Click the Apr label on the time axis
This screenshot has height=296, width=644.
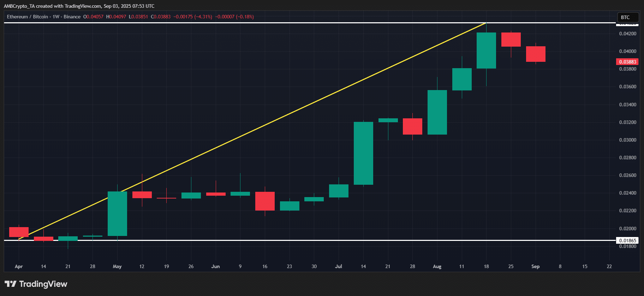click(19, 266)
